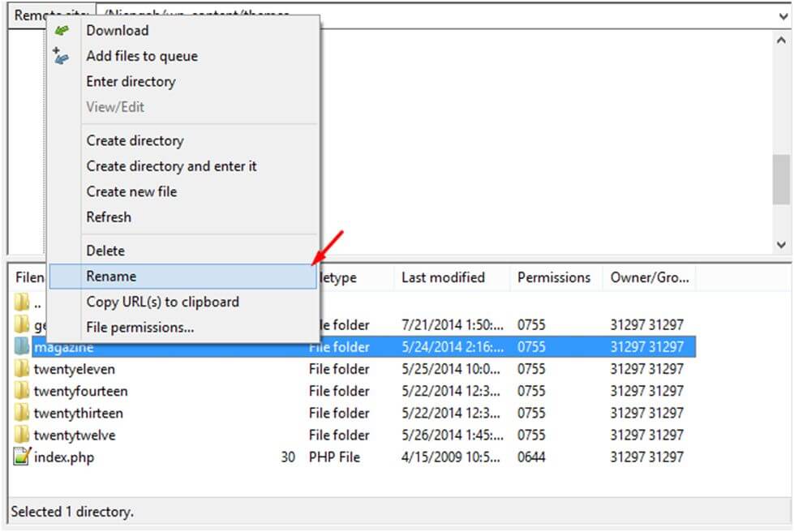This screenshot has width=794, height=532.
Task: Sort by Last modified column header
Action: [443, 277]
